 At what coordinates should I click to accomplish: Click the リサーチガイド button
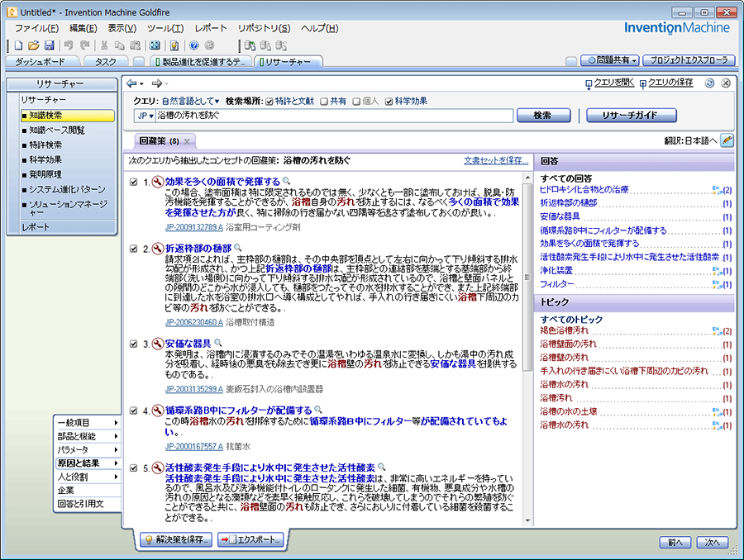click(631, 116)
